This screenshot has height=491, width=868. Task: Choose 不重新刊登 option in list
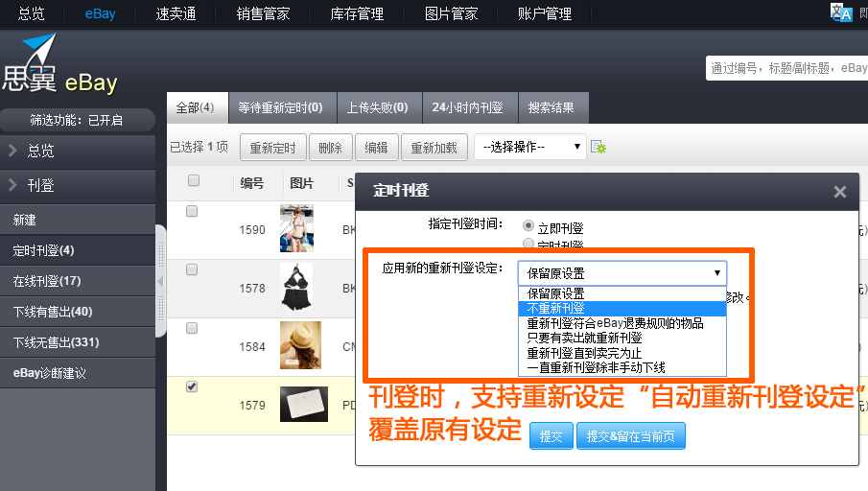[x=622, y=309]
